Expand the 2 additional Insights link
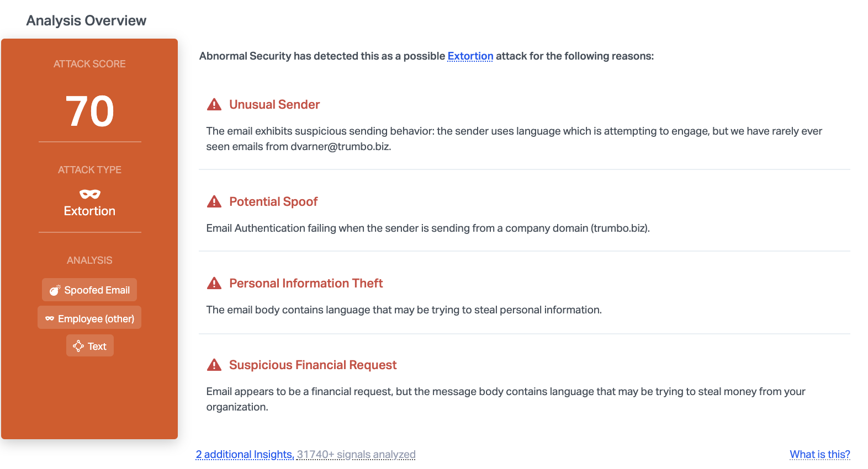 tap(245, 455)
